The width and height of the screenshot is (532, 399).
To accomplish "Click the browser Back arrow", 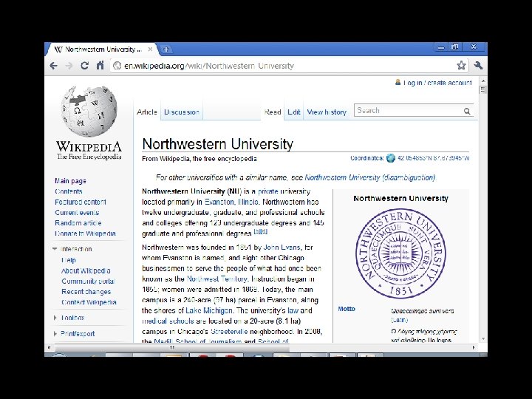I will coord(54,66).
